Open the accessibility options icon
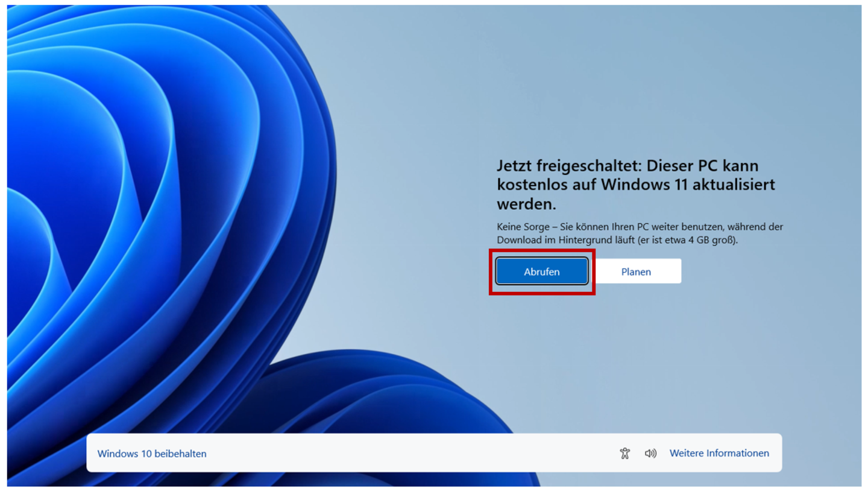The width and height of the screenshot is (868, 488). coord(625,453)
